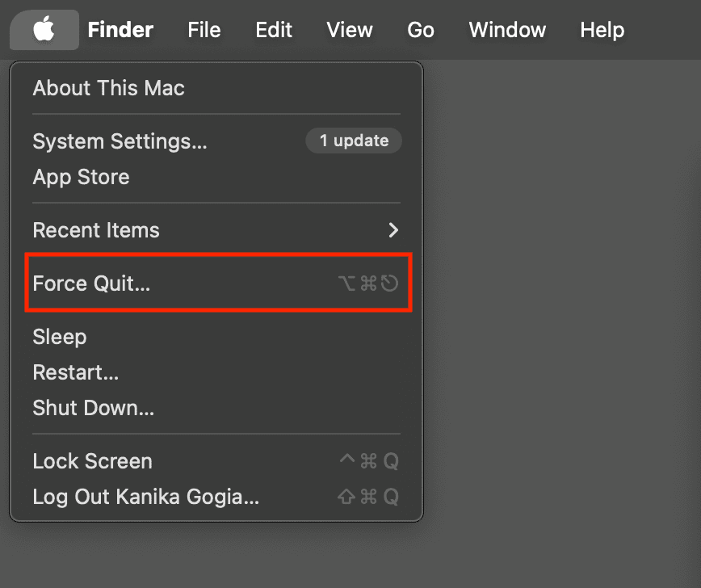Open the Edit menu
This screenshot has width=701, height=588.
coord(273,29)
